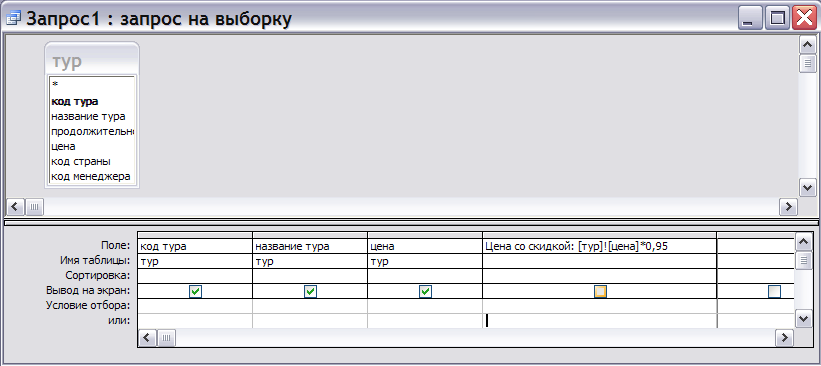Image resolution: width=821 pixels, height=366 pixels.
Task: Click или cell under Цена со скидкой column
Action: pos(600,320)
